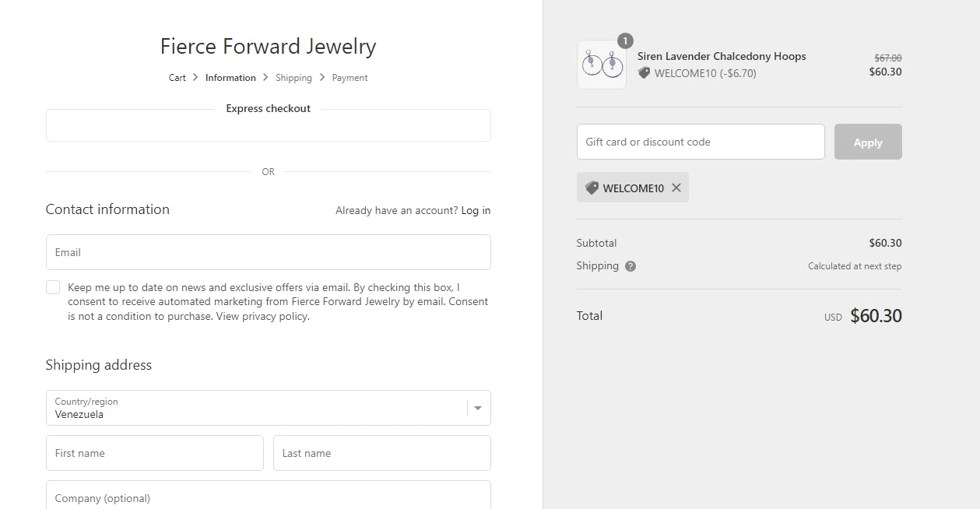Screen dimensions: 980x509
Task: Focus the Last name field
Action: [x=382, y=453]
